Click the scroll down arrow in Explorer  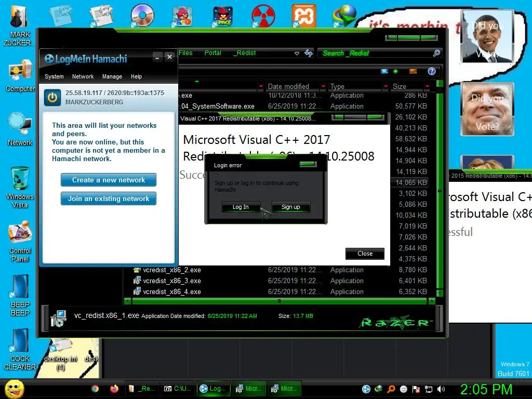pos(440,293)
